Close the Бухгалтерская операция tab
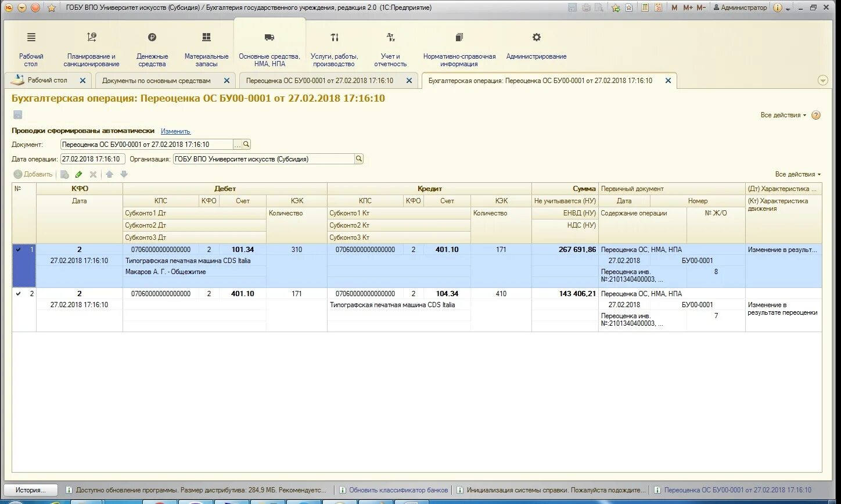Screen dimensions: 841x504 tap(668, 81)
